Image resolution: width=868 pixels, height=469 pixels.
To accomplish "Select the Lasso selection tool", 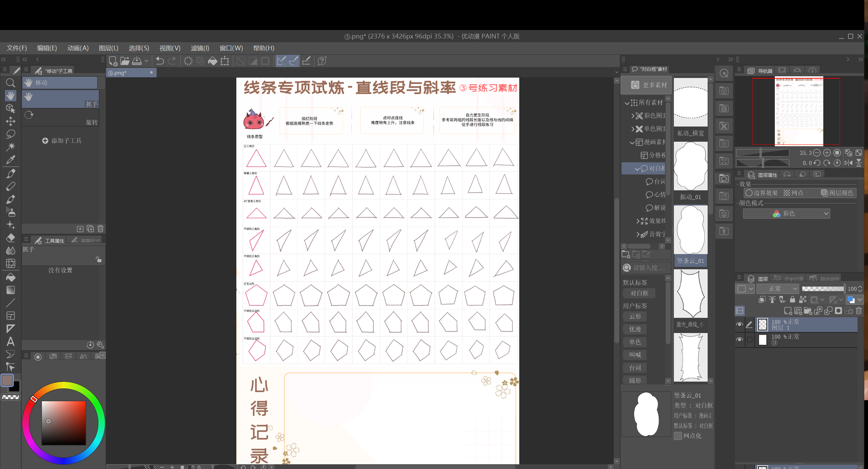I will (10, 134).
